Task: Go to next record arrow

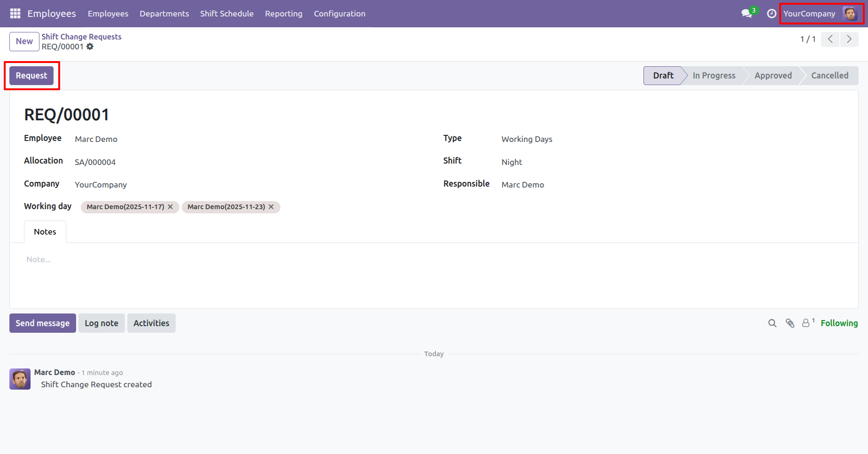Action: [849, 39]
